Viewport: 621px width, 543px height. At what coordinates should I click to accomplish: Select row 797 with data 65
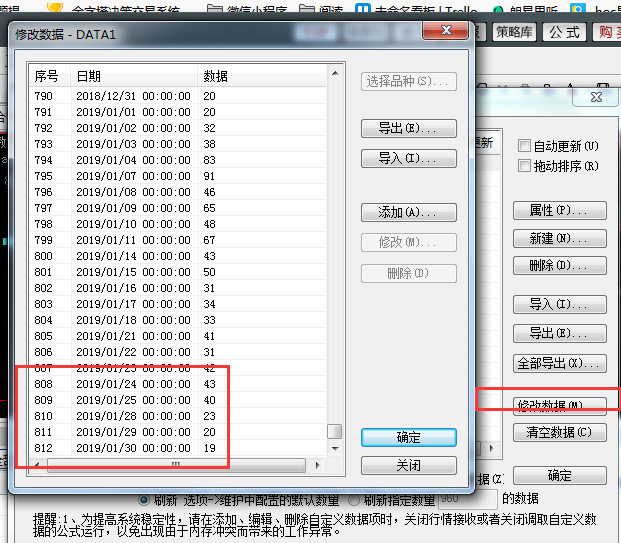(178, 208)
